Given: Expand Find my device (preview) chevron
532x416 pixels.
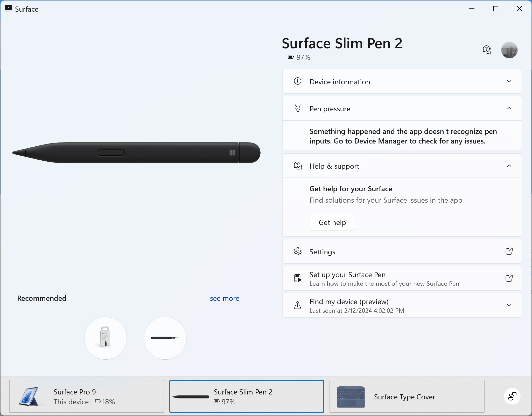Looking at the screenshot, I should (x=509, y=305).
